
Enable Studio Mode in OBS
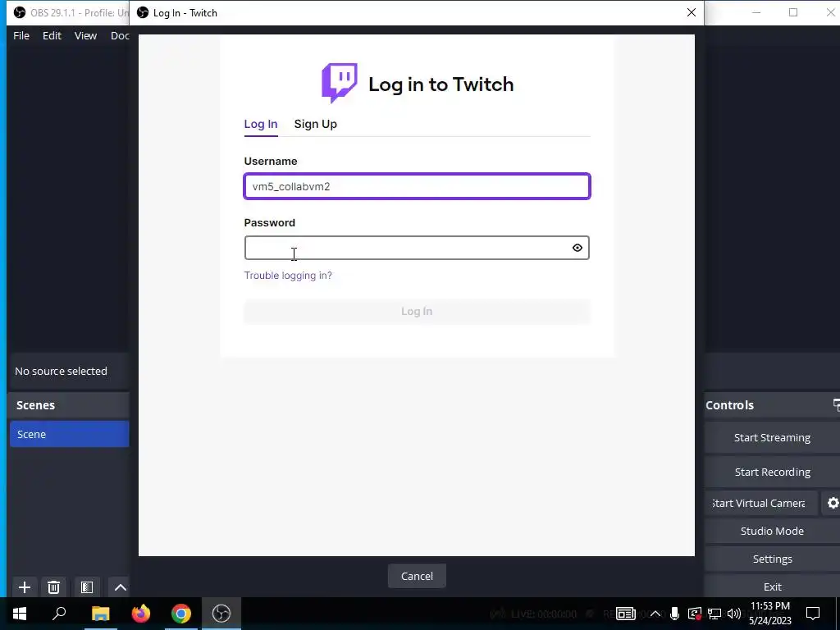click(772, 531)
